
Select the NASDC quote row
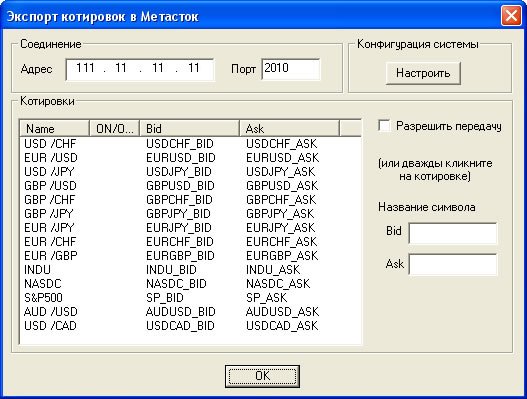pos(190,284)
